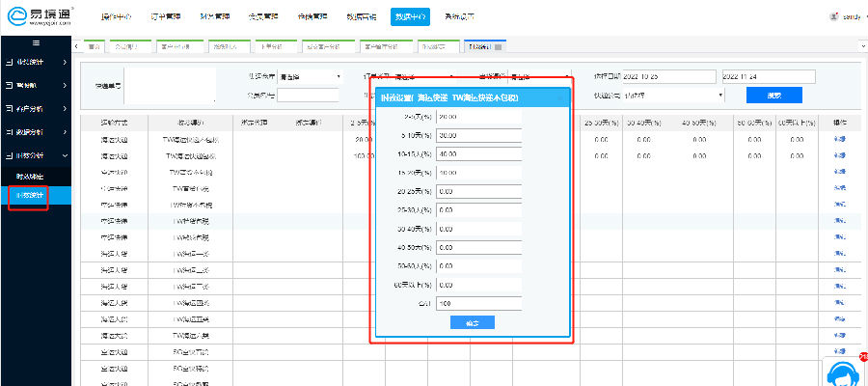The height and width of the screenshot is (386, 868).
Task: Expand the 客户分析 sidebar section
Action: click(36, 109)
